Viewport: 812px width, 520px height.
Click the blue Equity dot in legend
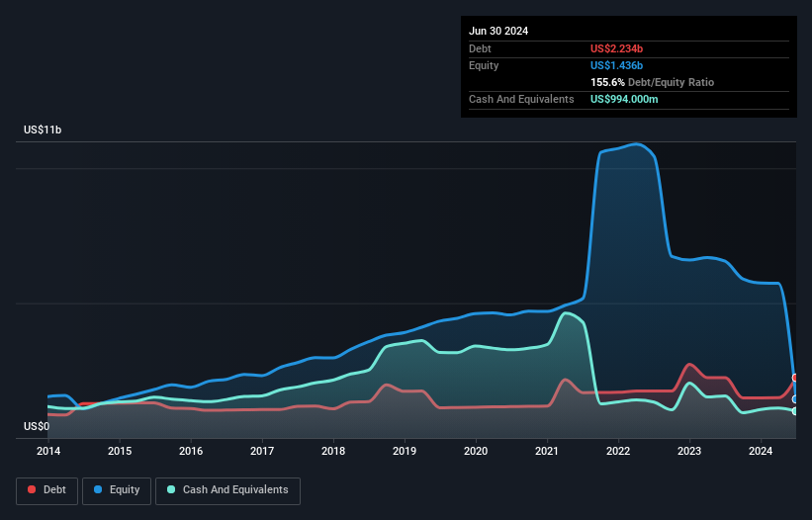click(100, 490)
